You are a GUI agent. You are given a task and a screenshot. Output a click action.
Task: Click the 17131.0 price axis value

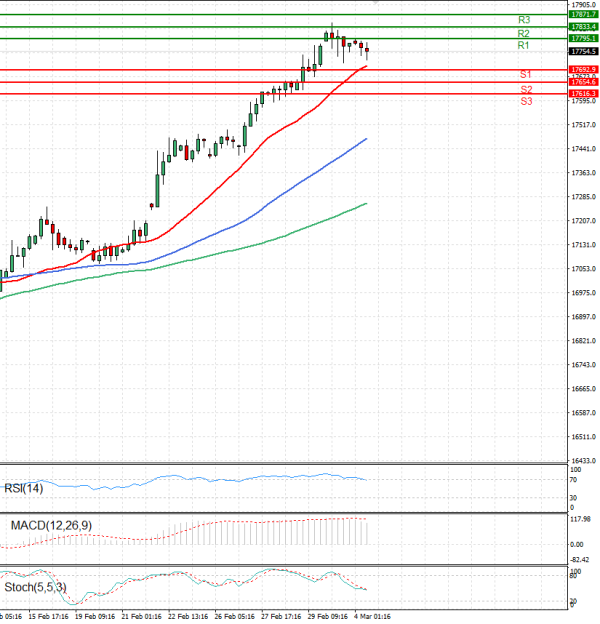point(584,245)
